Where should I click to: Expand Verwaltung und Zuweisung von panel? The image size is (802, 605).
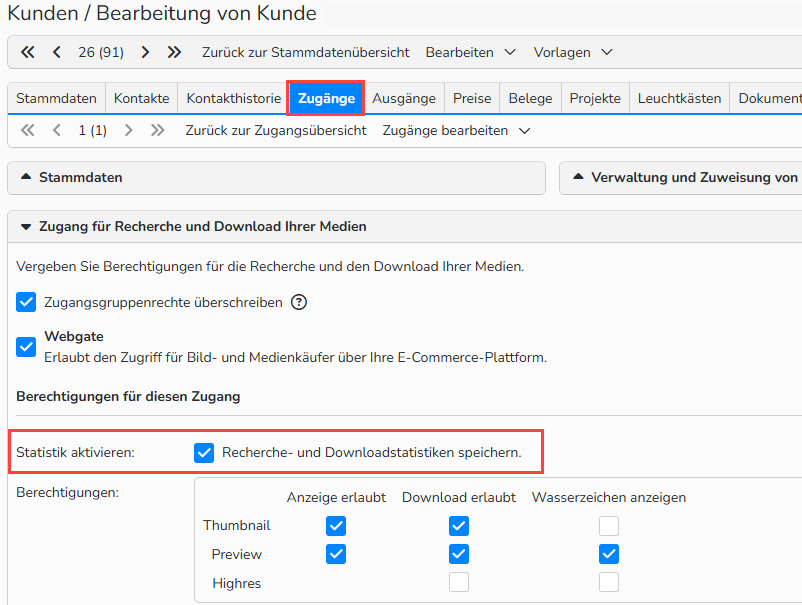point(681,177)
